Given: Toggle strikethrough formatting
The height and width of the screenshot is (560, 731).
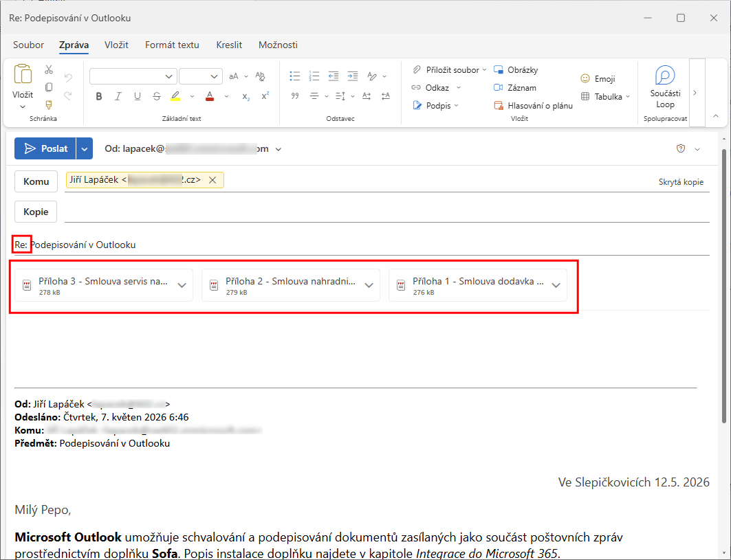Looking at the screenshot, I should [x=157, y=96].
